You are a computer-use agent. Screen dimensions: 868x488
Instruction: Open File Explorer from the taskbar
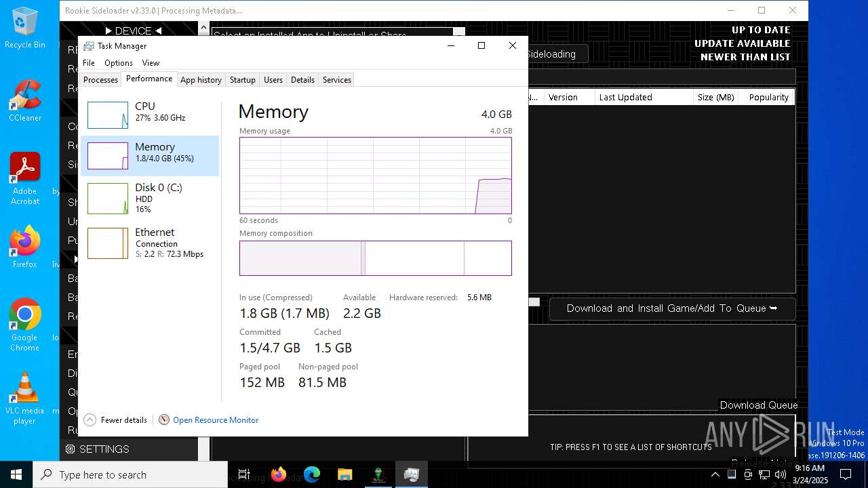pyautogui.click(x=345, y=474)
